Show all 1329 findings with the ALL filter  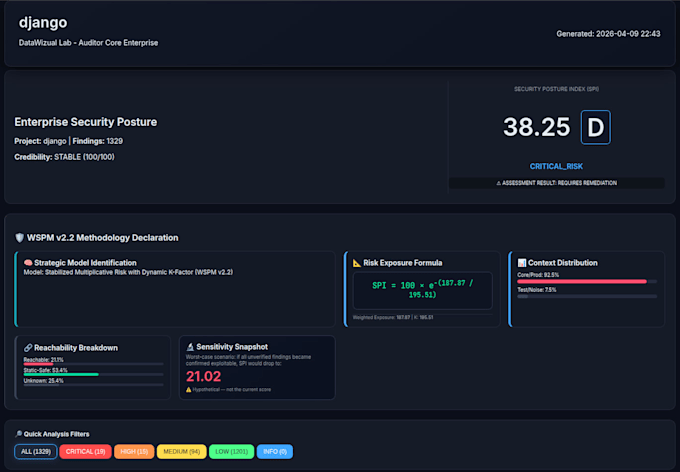tap(36, 452)
